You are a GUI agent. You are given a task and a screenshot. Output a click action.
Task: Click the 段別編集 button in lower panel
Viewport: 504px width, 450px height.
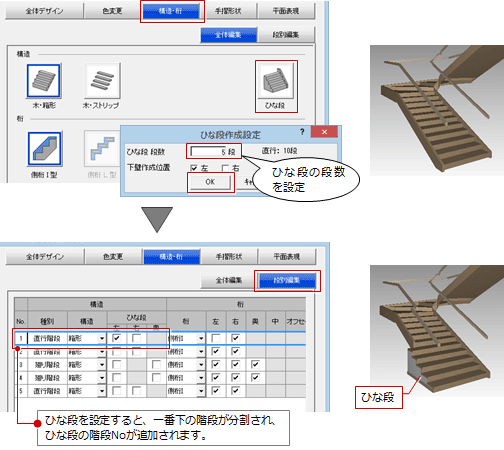287,280
